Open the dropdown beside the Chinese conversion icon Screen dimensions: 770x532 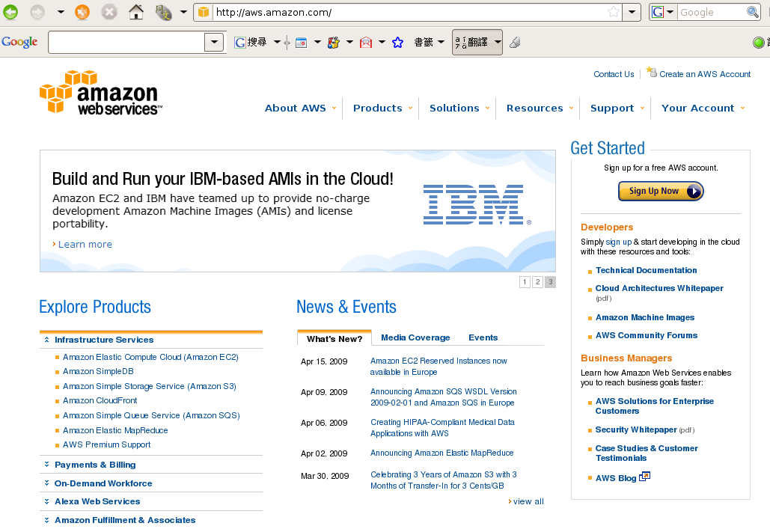(183, 11)
